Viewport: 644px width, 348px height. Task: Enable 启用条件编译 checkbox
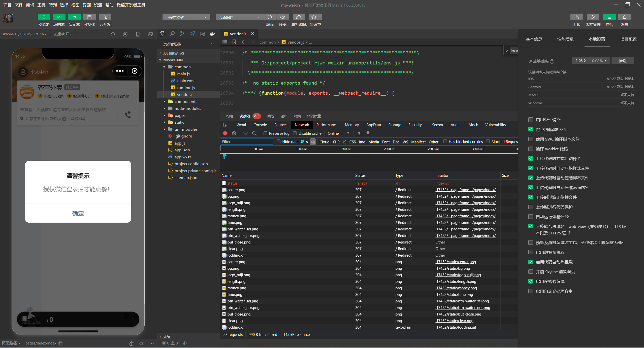pos(530,120)
